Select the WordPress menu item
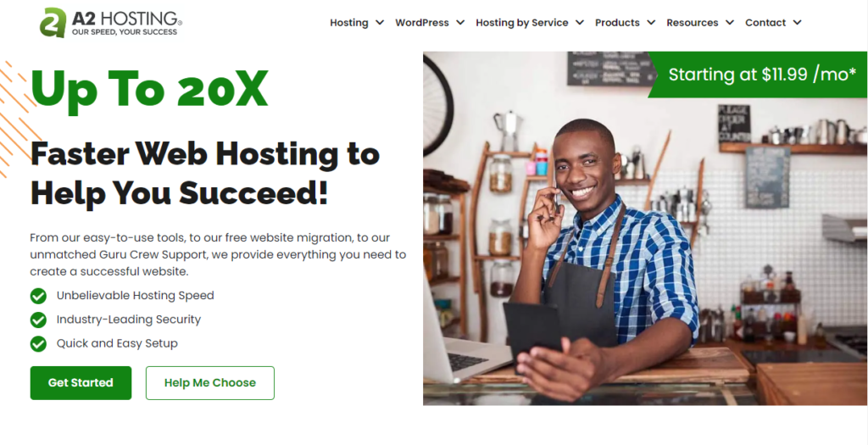Image resolution: width=868 pixels, height=445 pixels. pyautogui.click(x=422, y=23)
